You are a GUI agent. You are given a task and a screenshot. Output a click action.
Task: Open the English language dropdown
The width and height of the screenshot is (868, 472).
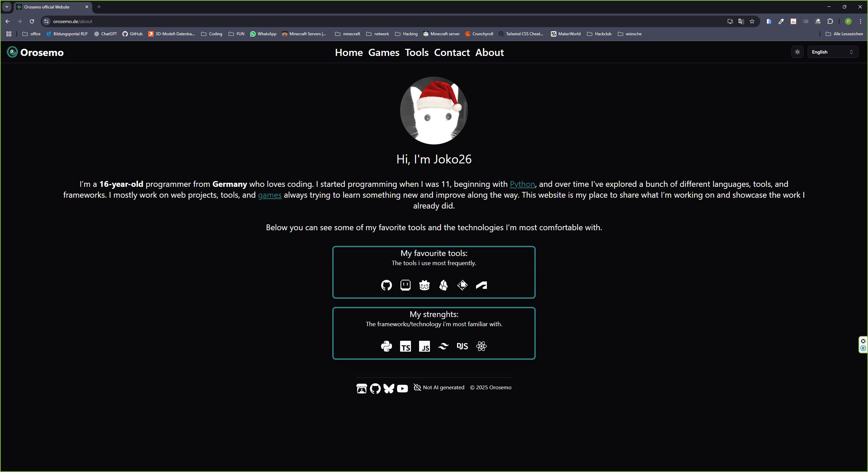[832, 52]
